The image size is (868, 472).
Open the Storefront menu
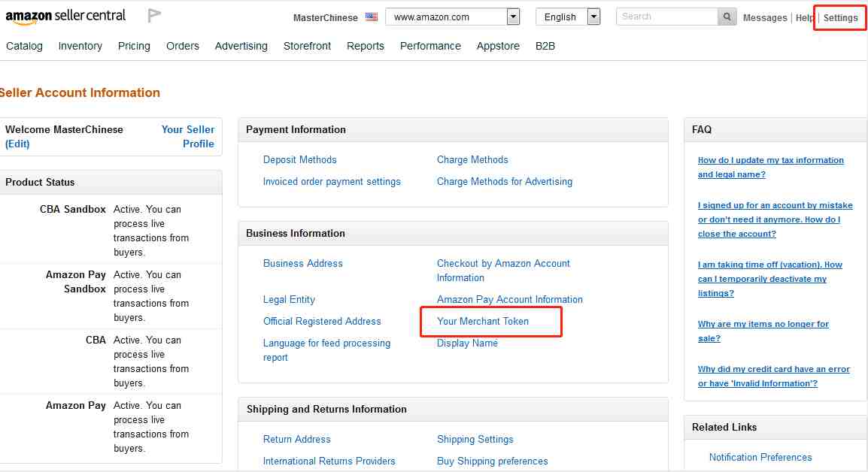[x=307, y=46]
